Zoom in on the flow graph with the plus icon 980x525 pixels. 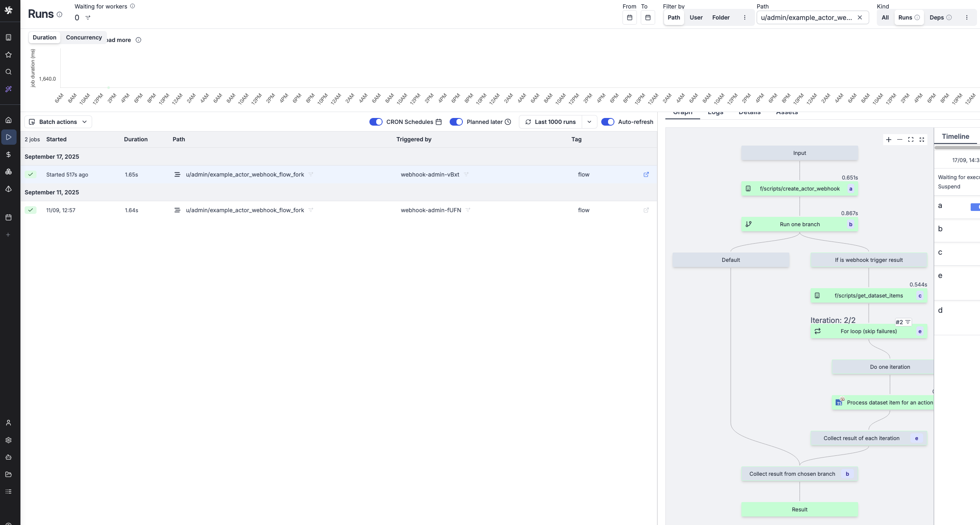(889, 139)
